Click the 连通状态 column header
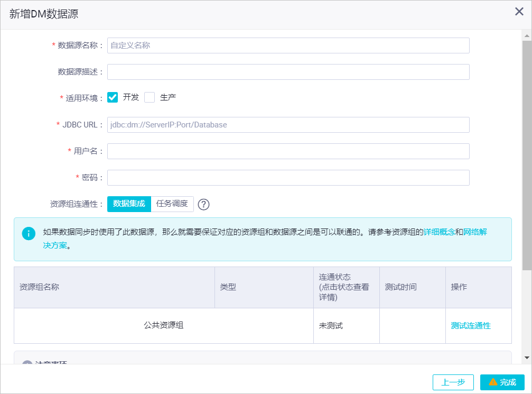The width and height of the screenshot is (532, 394). [347, 287]
